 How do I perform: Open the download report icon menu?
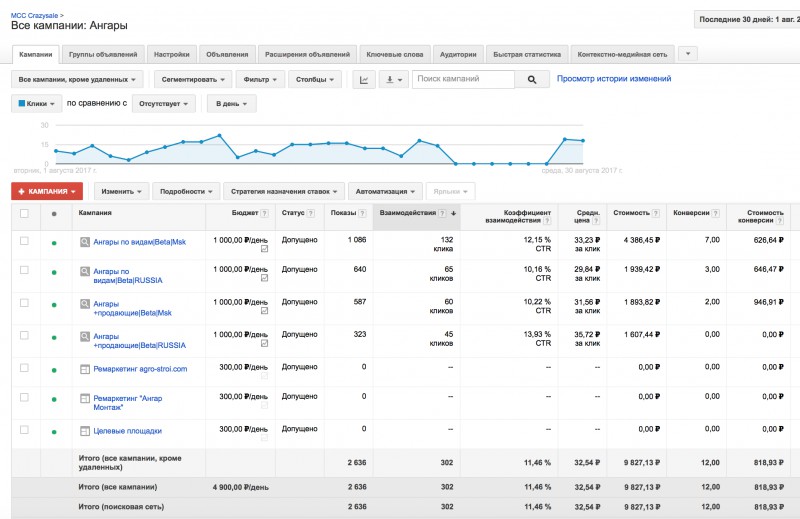(393, 80)
